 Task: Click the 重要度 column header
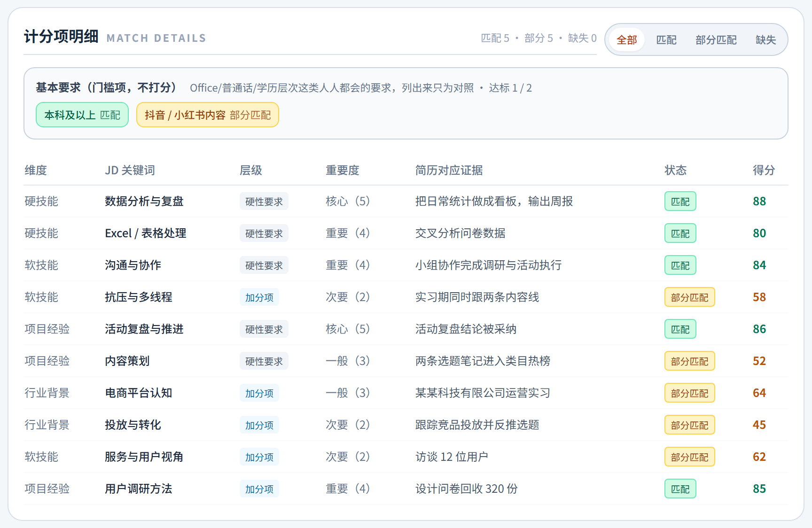pos(343,170)
